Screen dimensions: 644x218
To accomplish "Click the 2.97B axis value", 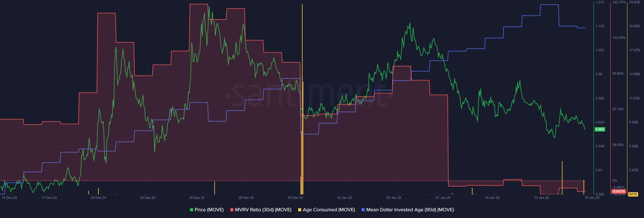I will pos(634,170).
